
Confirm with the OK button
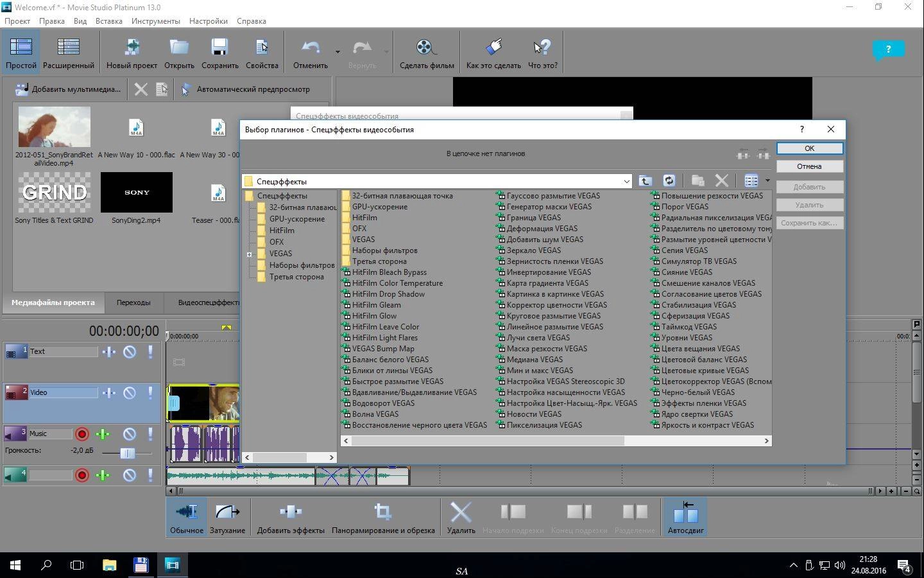tap(809, 148)
